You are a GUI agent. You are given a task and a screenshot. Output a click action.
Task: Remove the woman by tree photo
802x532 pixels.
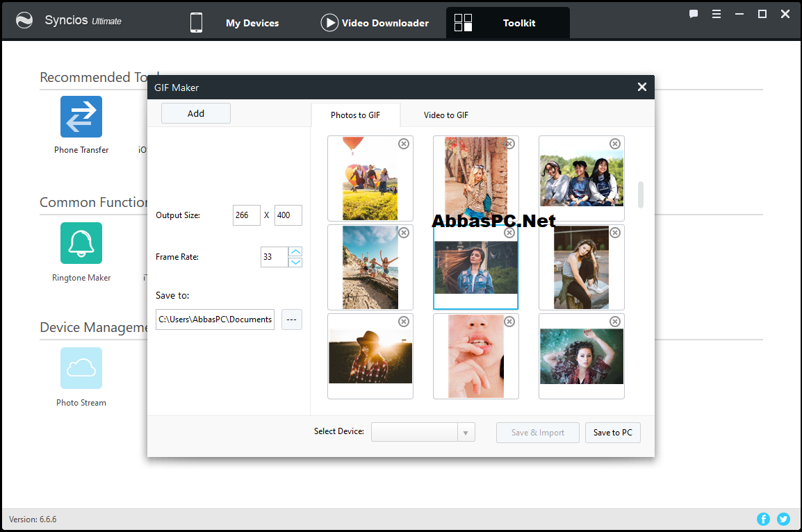tap(510, 144)
